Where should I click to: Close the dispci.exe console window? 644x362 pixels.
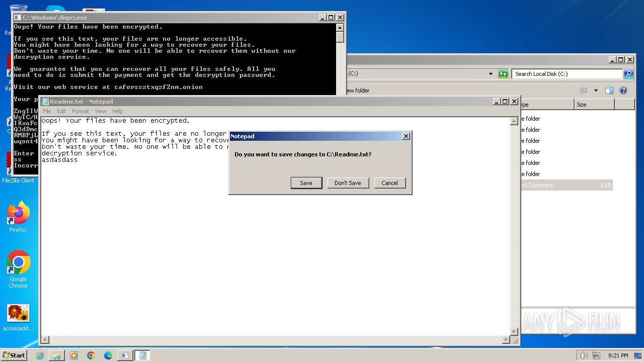coord(340,18)
